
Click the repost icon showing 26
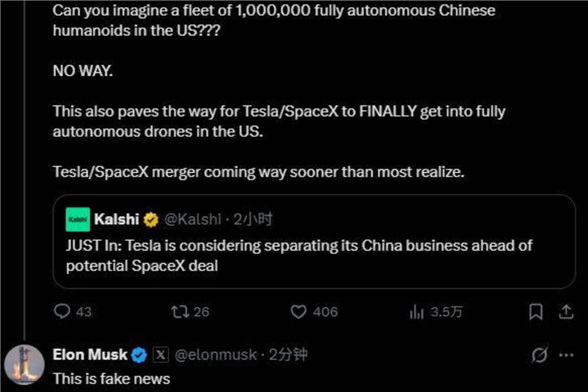coord(180,311)
